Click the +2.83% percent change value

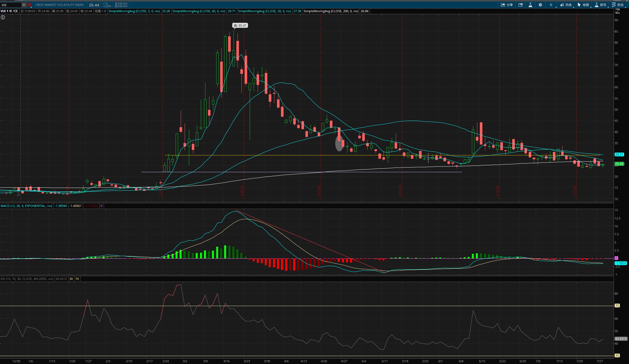pos(107,6)
